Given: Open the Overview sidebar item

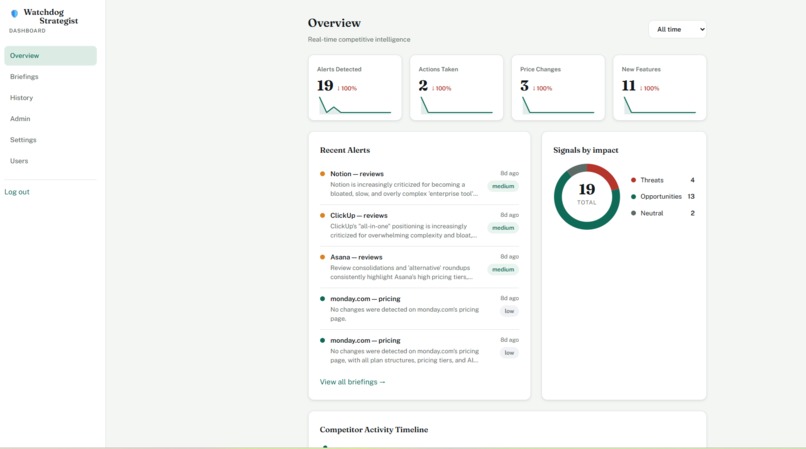Looking at the screenshot, I should click(x=50, y=56).
